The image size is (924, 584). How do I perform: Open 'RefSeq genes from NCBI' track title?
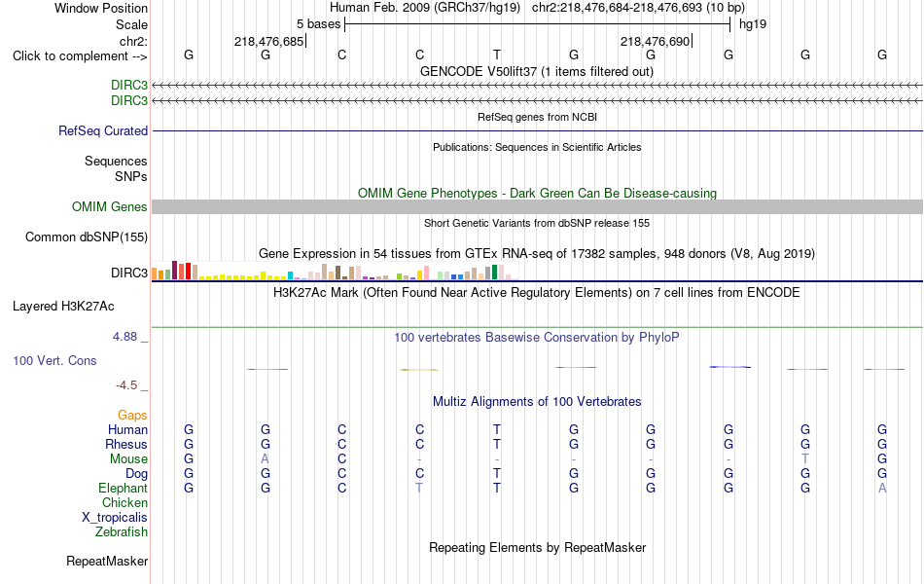pos(537,117)
